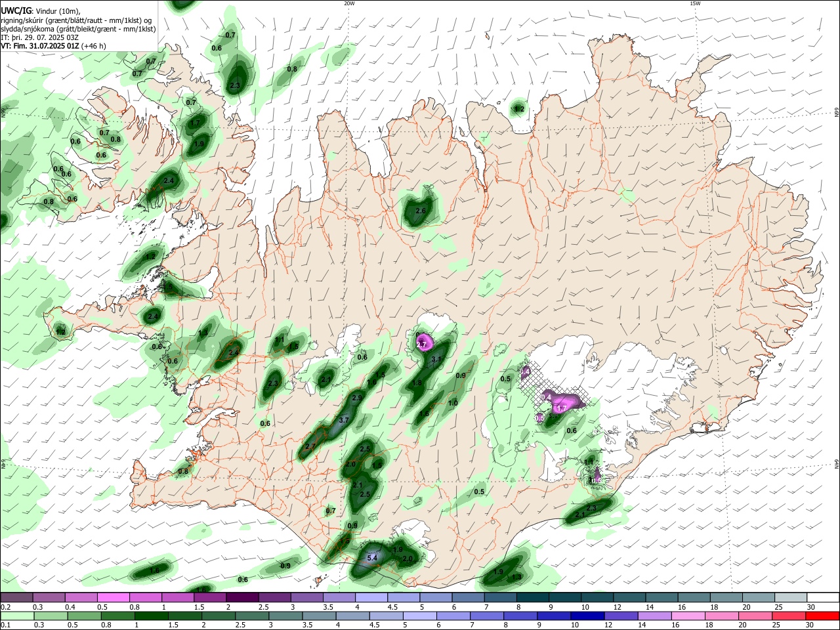Screen dimensions: 840x630
Task: Click the '0.2' label on the upper legend scale
Action: point(5,607)
